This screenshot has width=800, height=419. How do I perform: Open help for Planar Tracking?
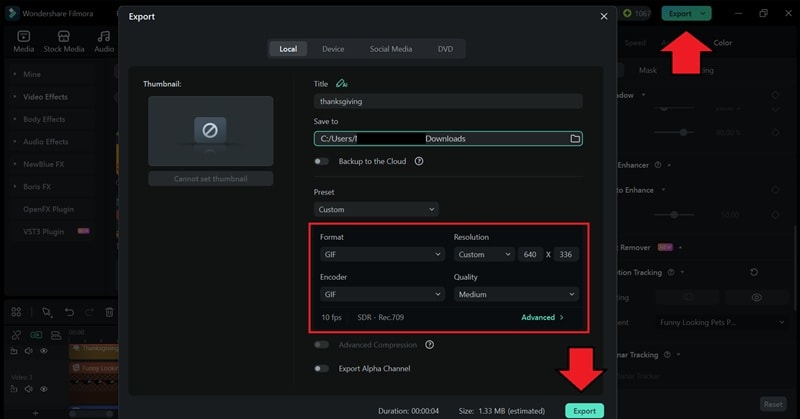tap(667, 354)
